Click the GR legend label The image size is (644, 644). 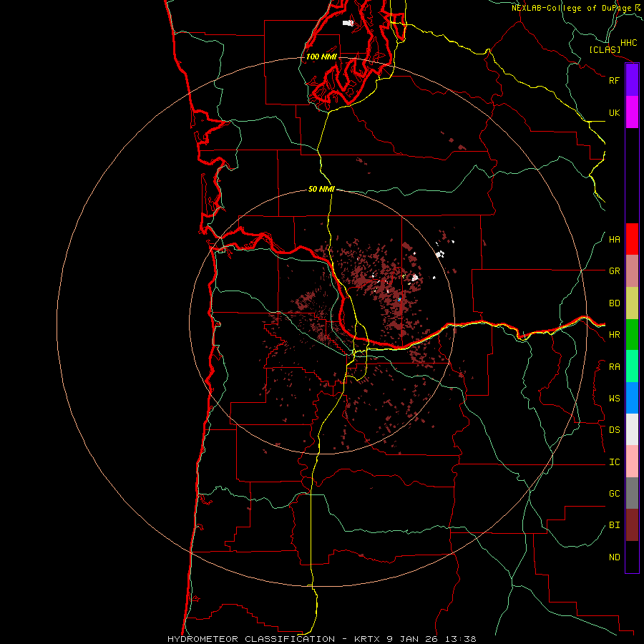tap(614, 271)
